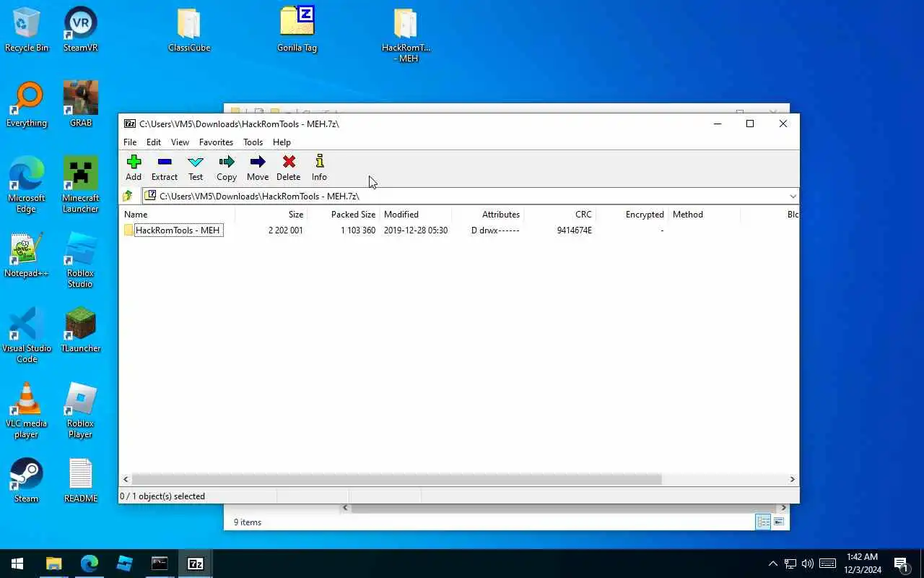Viewport: 924px width, 578px height.
Task: Go up one folder level icon
Action: coord(128,196)
